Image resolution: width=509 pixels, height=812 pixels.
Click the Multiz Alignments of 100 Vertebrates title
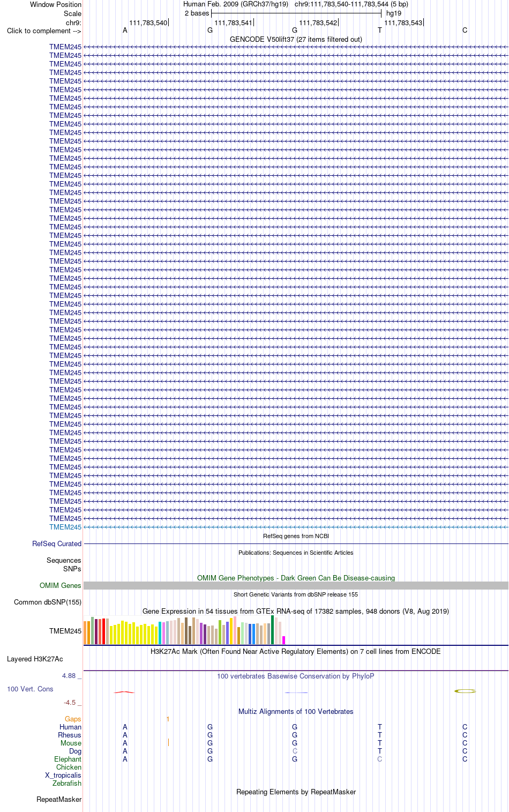click(296, 711)
